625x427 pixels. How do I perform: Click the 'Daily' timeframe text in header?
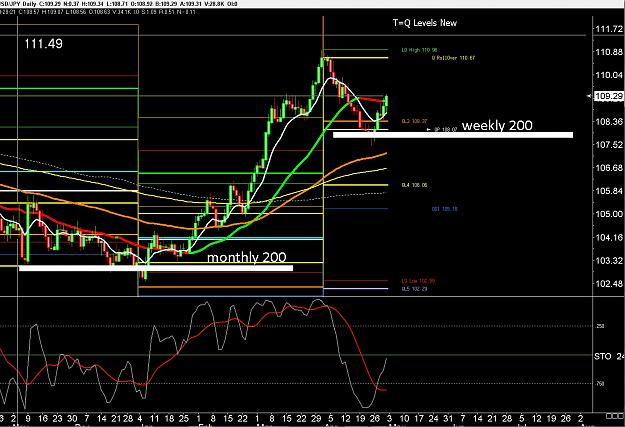tap(29, 4)
